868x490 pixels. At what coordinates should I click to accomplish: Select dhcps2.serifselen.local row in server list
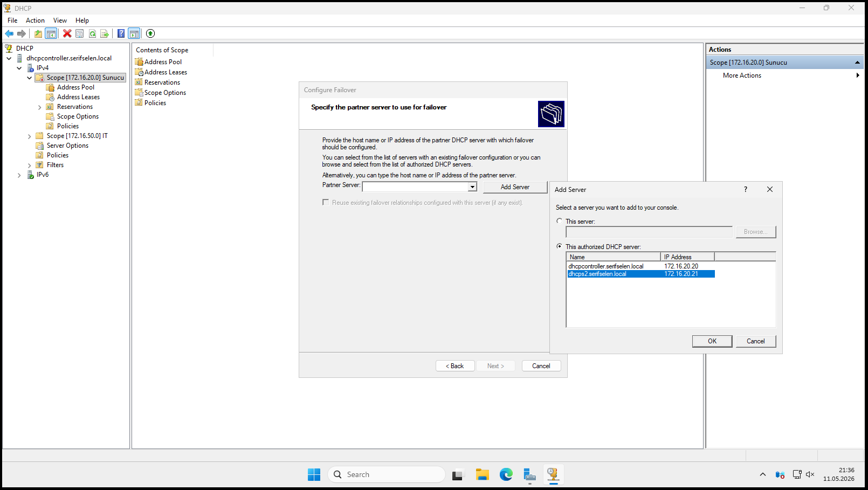pyautogui.click(x=640, y=274)
